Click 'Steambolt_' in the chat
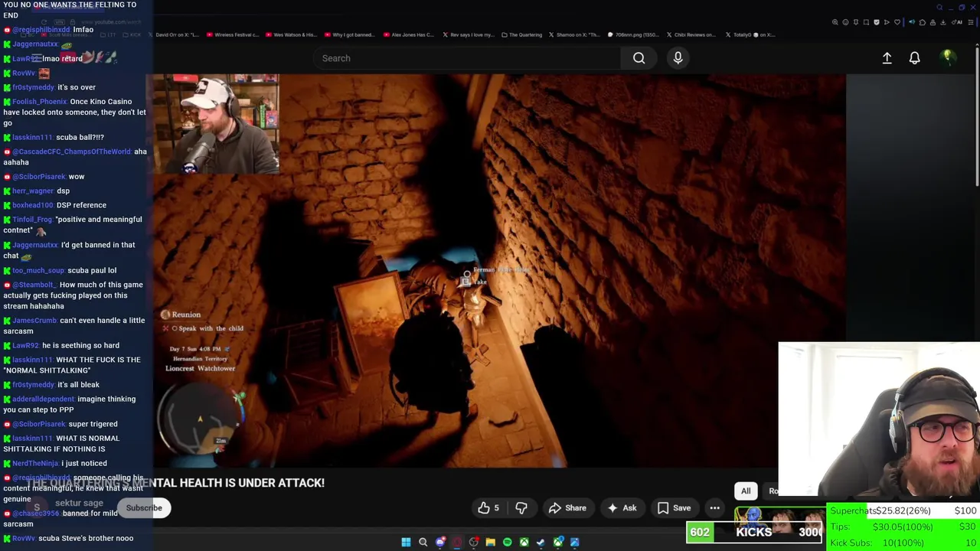The height and width of the screenshot is (551, 980). pyautogui.click(x=34, y=285)
